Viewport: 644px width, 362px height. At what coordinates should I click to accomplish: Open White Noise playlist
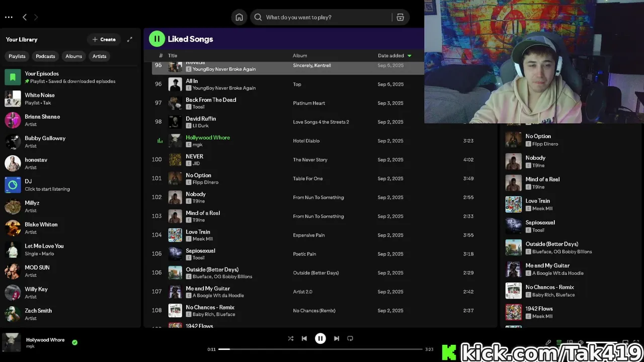pyautogui.click(x=70, y=99)
